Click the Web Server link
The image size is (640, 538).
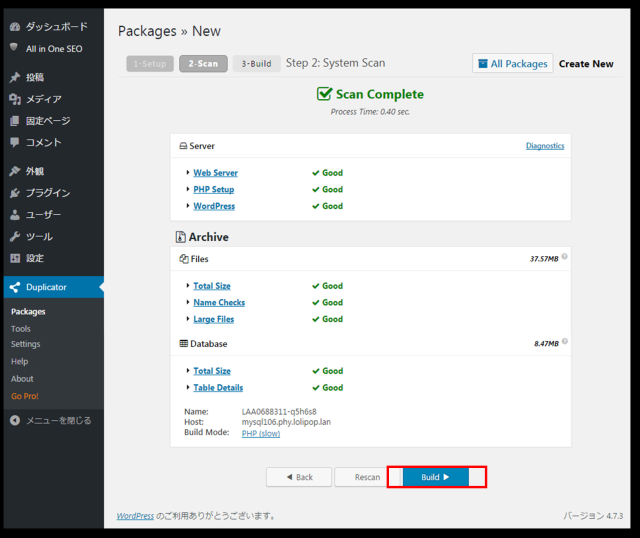(216, 173)
